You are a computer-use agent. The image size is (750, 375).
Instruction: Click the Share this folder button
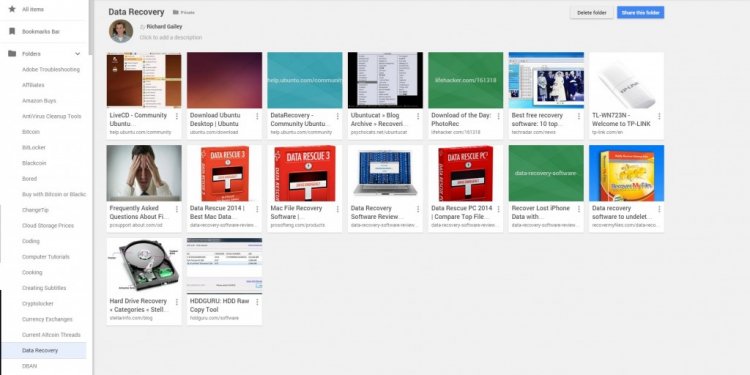click(640, 12)
